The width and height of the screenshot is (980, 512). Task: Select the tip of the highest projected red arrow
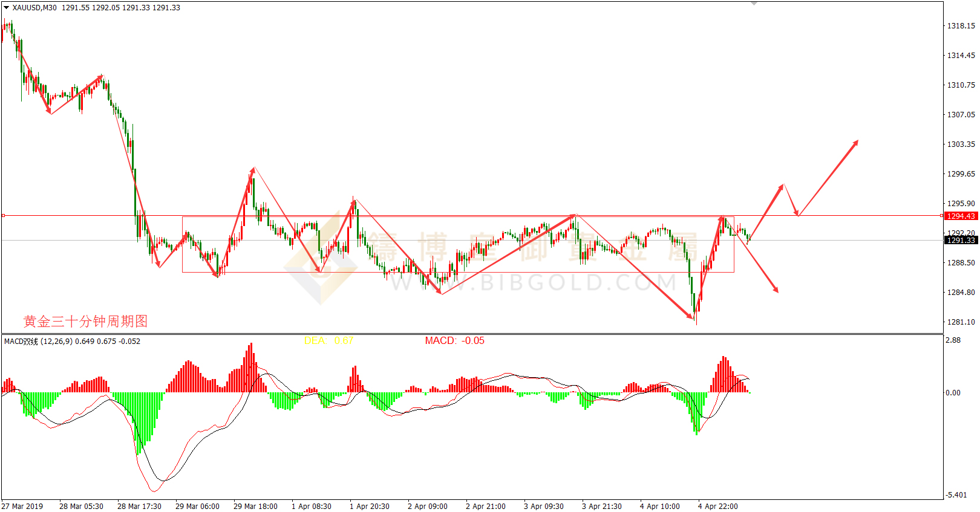857,142
